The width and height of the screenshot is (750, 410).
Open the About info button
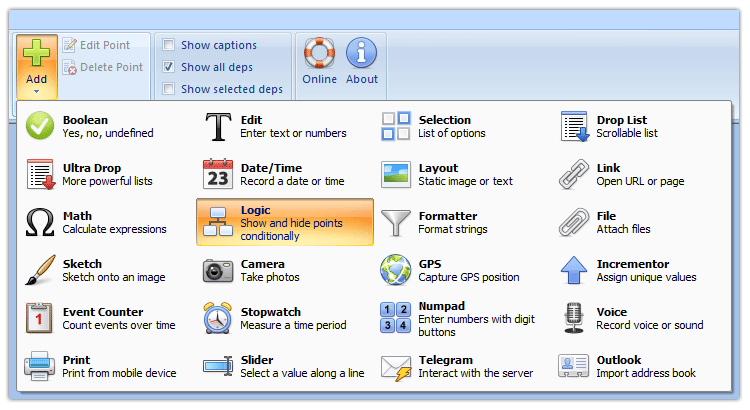point(362,61)
